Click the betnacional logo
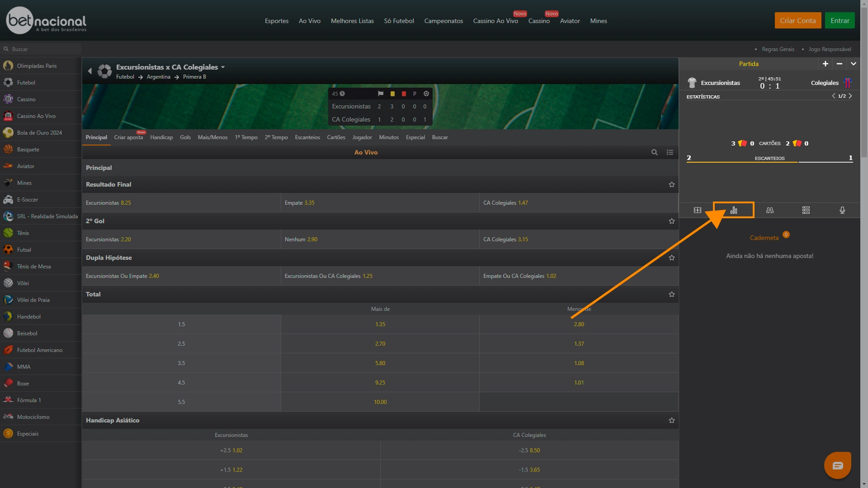Screen dimensions: 868x488 click(x=46, y=20)
